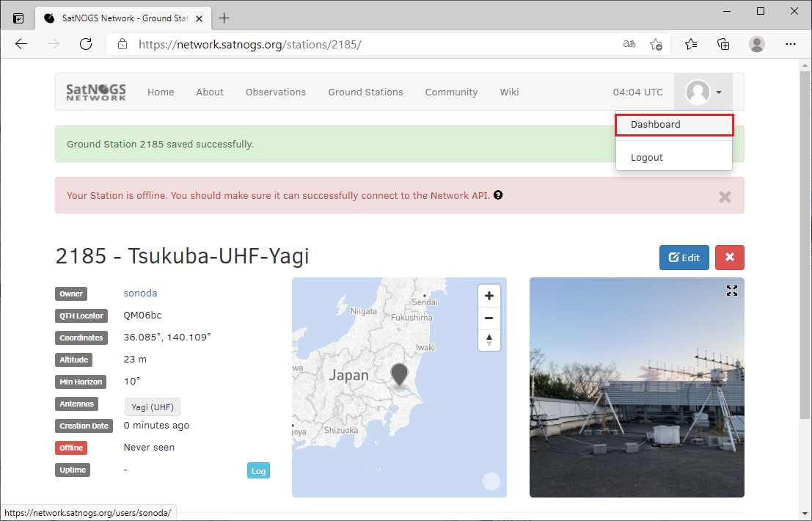812x521 pixels.
Task: Open the station uptime Log
Action: [x=258, y=470]
